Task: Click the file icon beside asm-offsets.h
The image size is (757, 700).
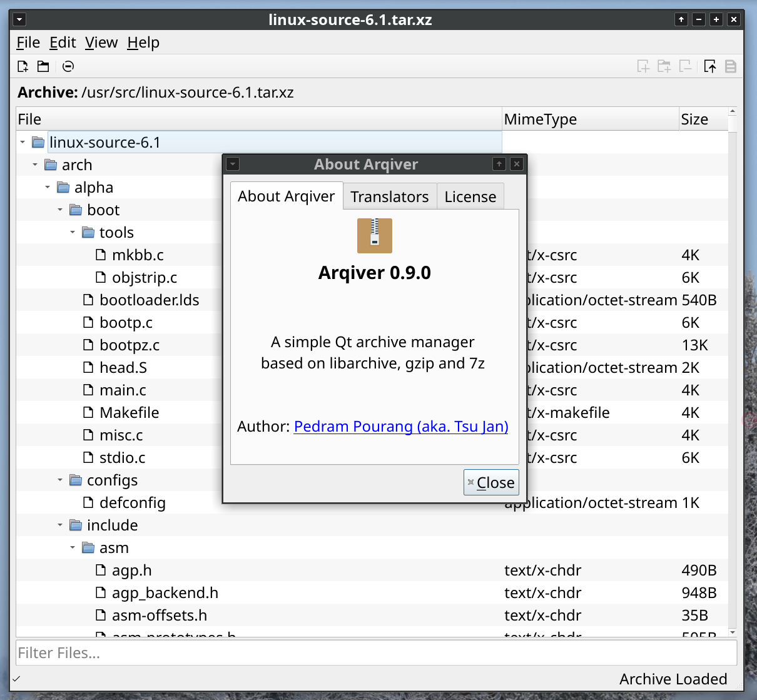Action: (x=101, y=616)
